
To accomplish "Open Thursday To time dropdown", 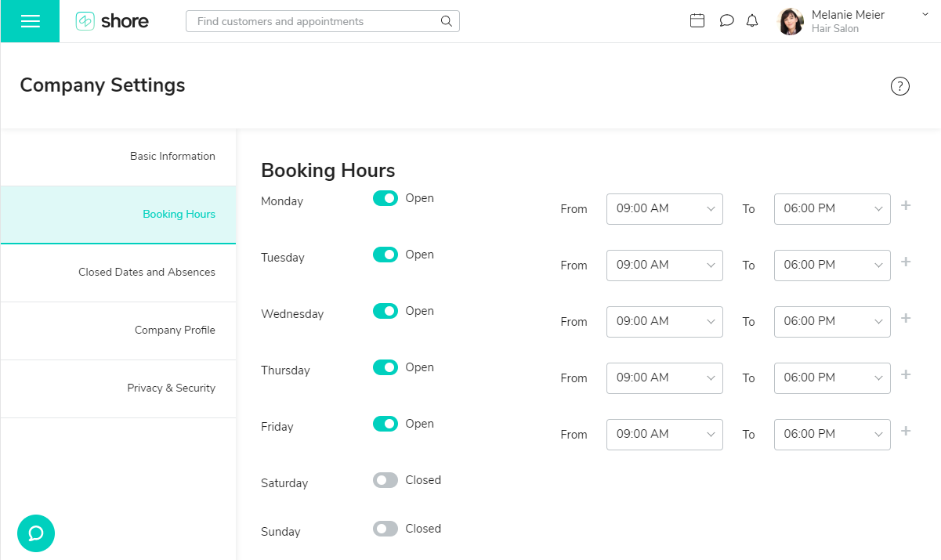I will click(x=832, y=378).
